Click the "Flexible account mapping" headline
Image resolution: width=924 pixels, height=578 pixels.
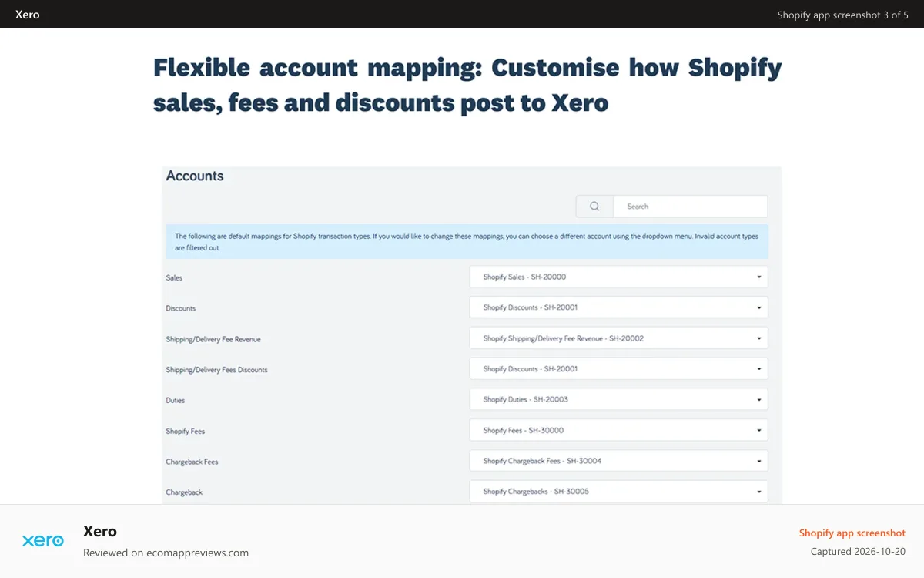[x=467, y=84]
